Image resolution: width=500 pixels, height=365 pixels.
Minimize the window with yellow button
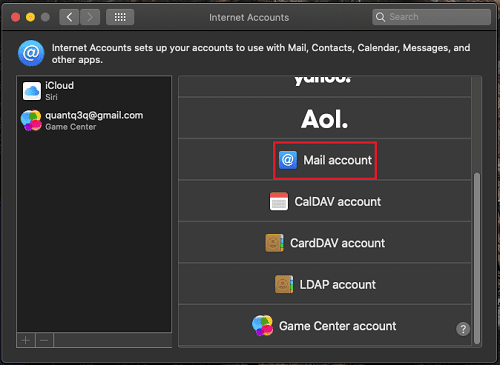coord(30,17)
